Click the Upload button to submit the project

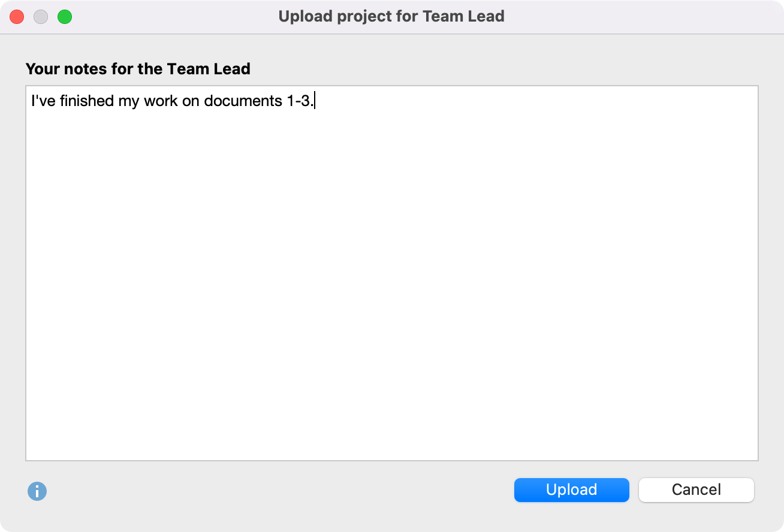tap(571, 489)
